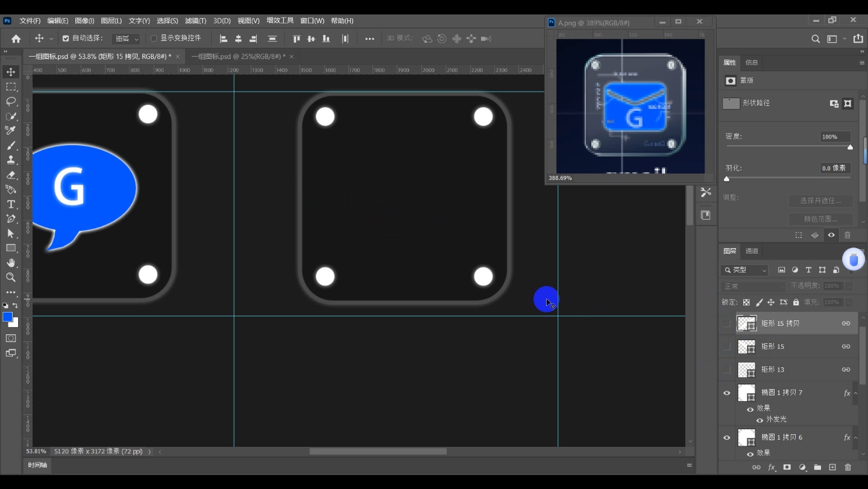
Task: Open the Layers panel flyout menu
Action: [x=861, y=251]
